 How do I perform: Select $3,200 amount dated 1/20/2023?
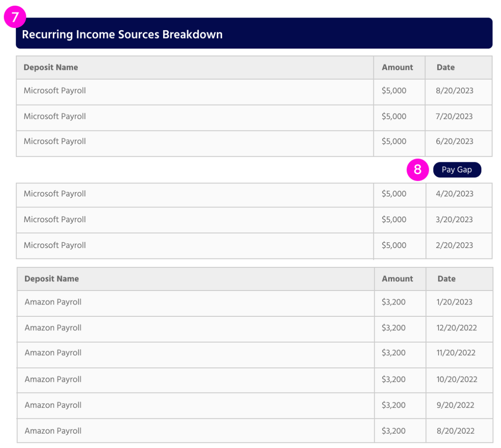(x=393, y=302)
